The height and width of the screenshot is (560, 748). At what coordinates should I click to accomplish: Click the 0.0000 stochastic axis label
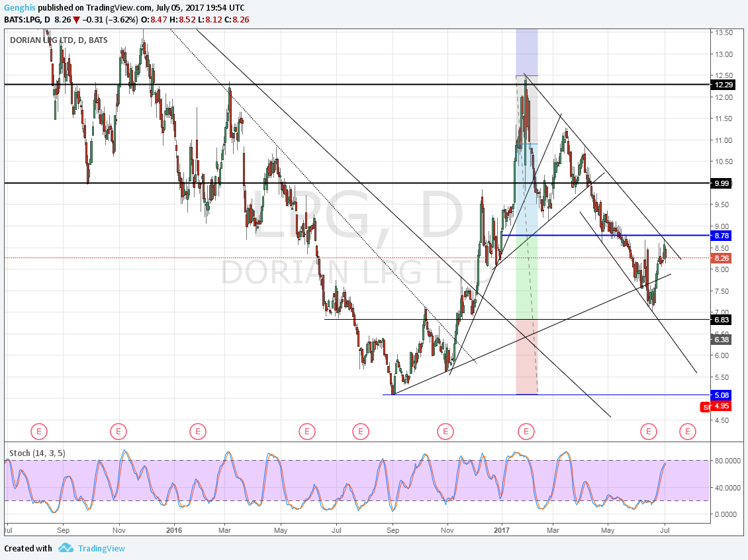click(x=727, y=515)
